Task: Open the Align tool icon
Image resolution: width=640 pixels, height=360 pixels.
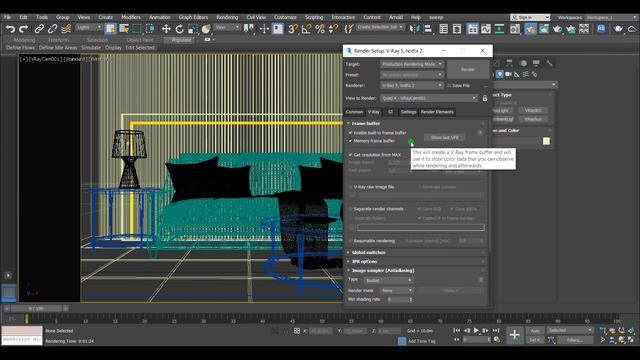Action: point(427,29)
